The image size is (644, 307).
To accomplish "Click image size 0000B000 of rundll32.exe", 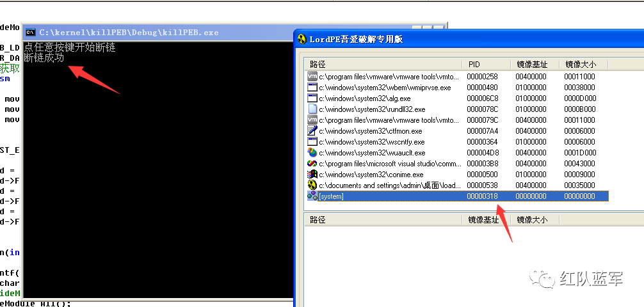I will 579,109.
